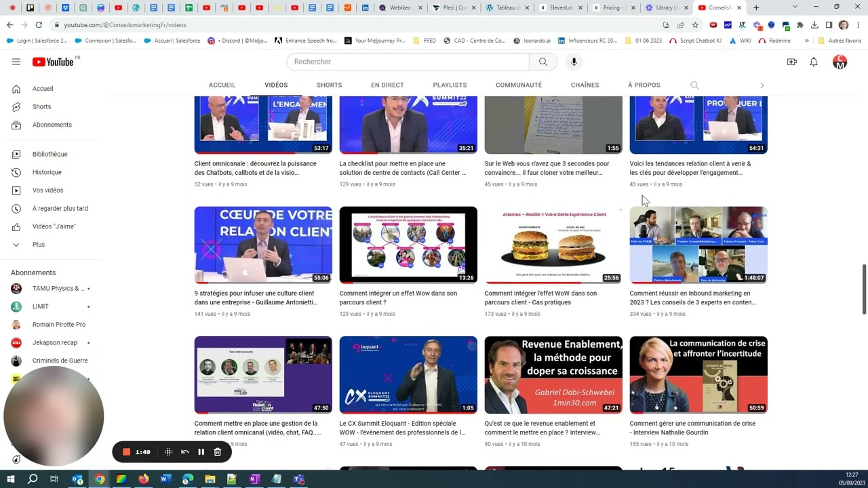Viewport: 868px width, 488px height.
Task: Open Inbound marketing 1:48:07 thumbnail
Action: (698, 245)
